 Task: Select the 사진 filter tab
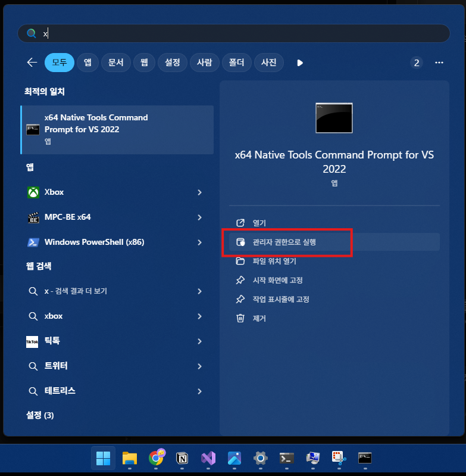[268, 63]
